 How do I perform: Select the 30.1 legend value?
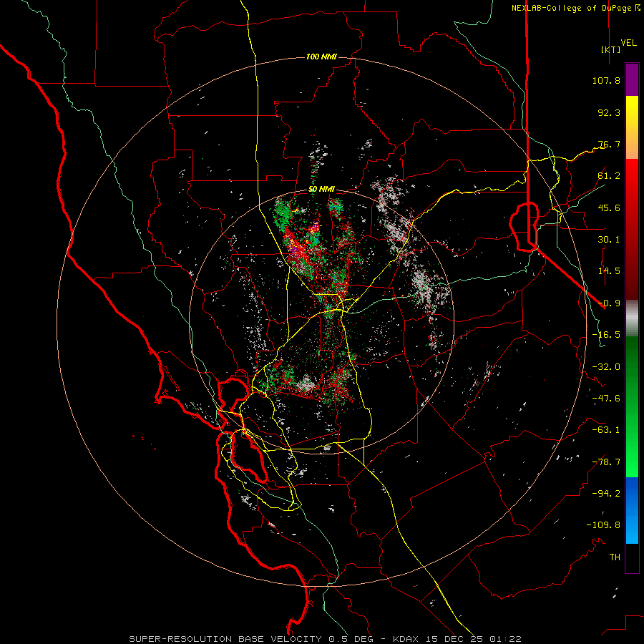609,240
